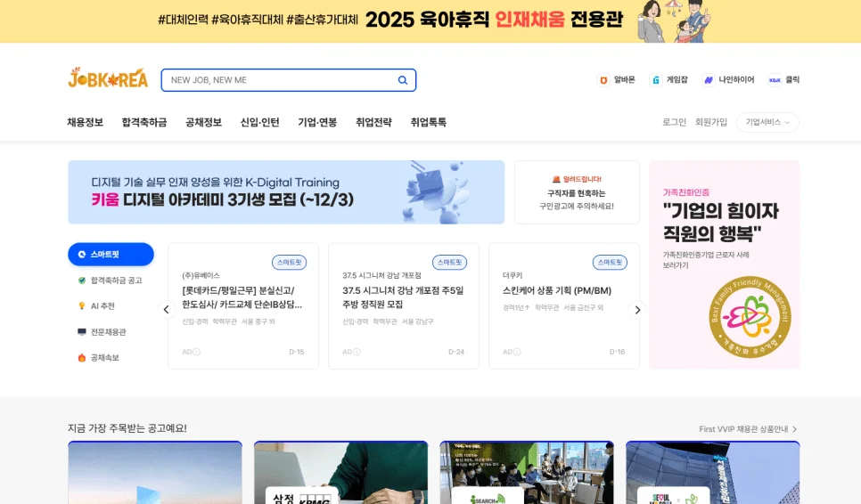The image size is (861, 504).
Task: Click the JobKorea logo
Action: [x=108, y=79]
